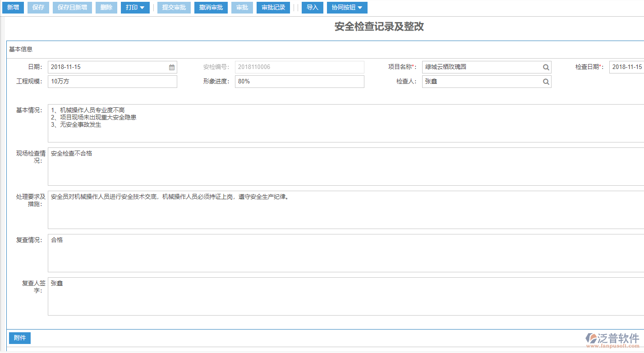
Task: Click 保存且新增 to save and add
Action: click(x=72, y=7)
